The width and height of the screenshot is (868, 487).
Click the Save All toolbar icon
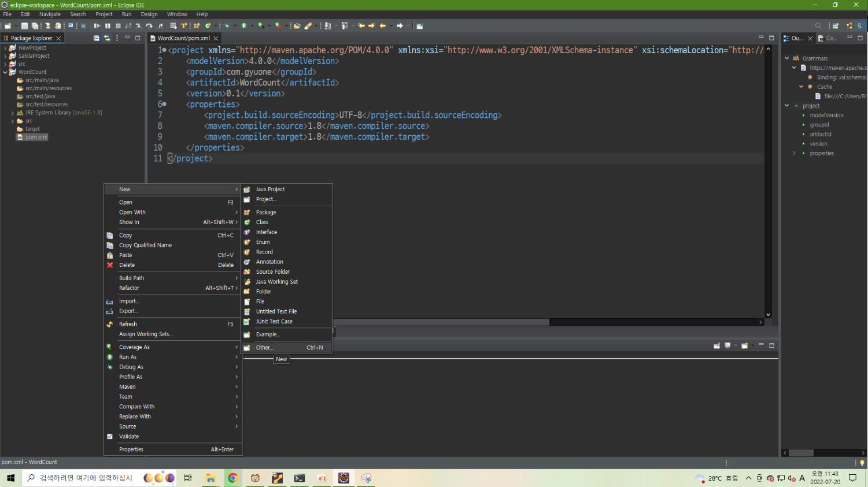pos(35,26)
